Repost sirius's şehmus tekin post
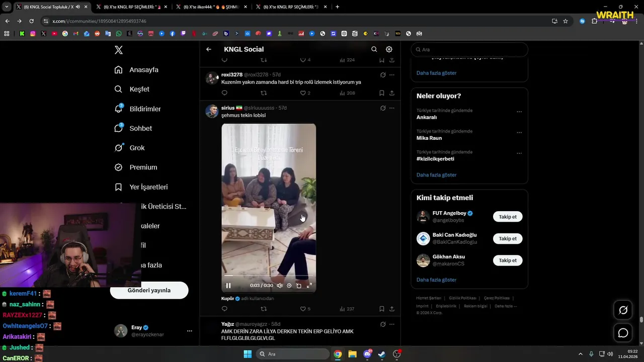Screen dimensions: 644x362 pos(264,309)
